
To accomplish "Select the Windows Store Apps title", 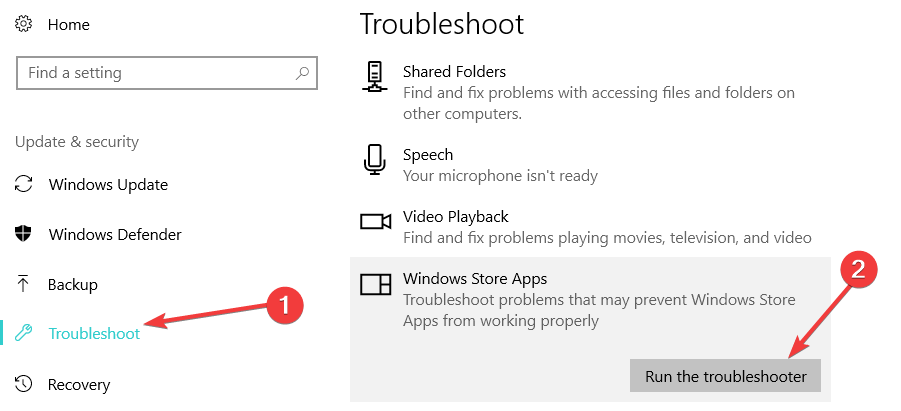I will 475,279.
